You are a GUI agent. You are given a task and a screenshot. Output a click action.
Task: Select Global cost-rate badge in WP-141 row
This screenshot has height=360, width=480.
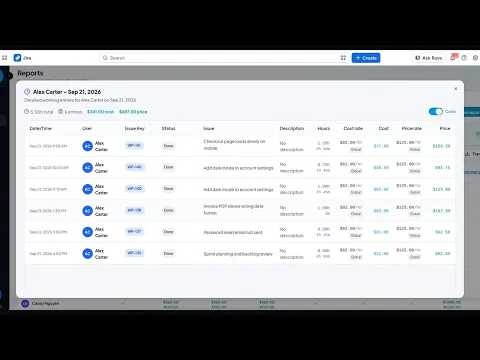(x=356, y=149)
